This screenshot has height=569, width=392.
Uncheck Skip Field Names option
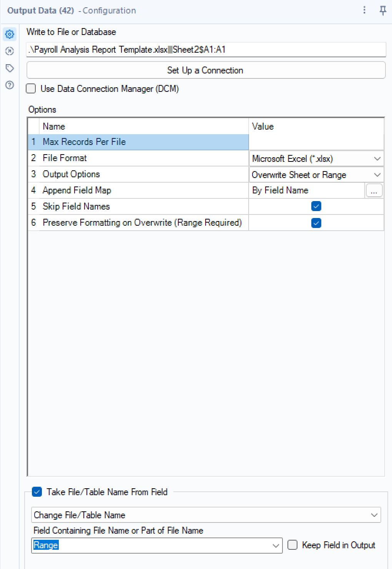316,206
